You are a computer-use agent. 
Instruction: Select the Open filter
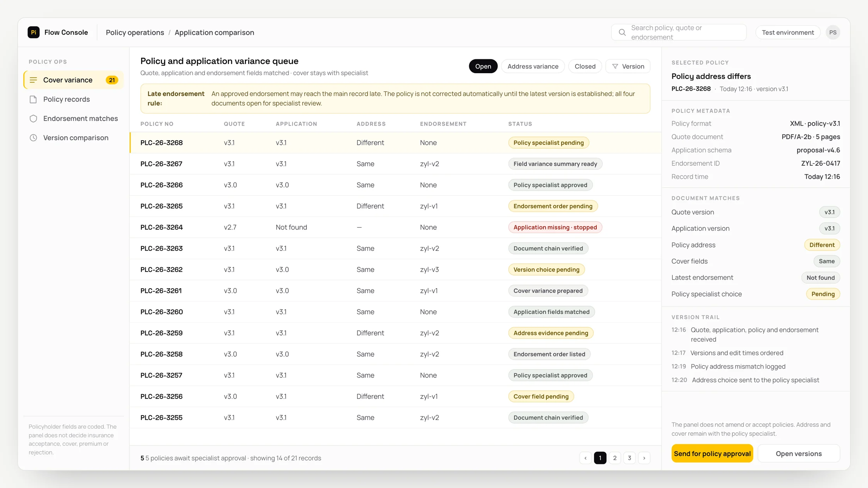[x=483, y=66]
